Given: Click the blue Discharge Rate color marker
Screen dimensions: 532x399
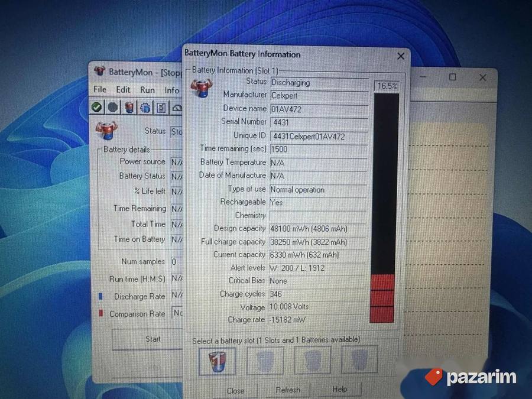Looking at the screenshot, I should pos(100,296).
